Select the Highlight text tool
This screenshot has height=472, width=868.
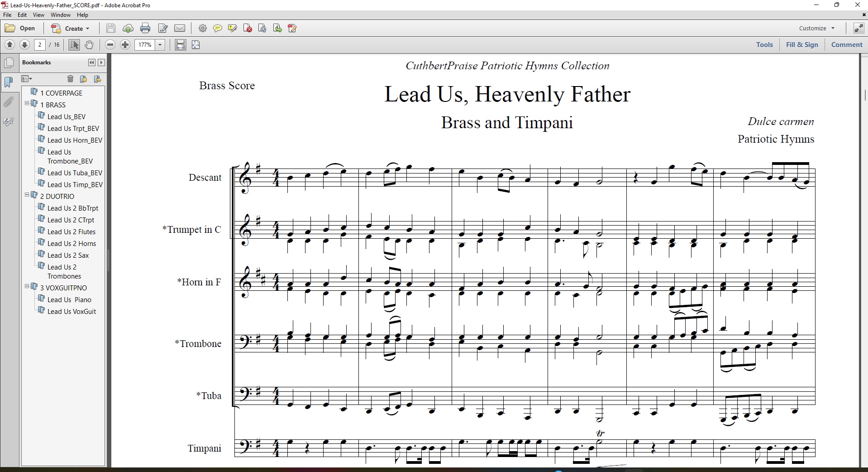pyautogui.click(x=233, y=28)
